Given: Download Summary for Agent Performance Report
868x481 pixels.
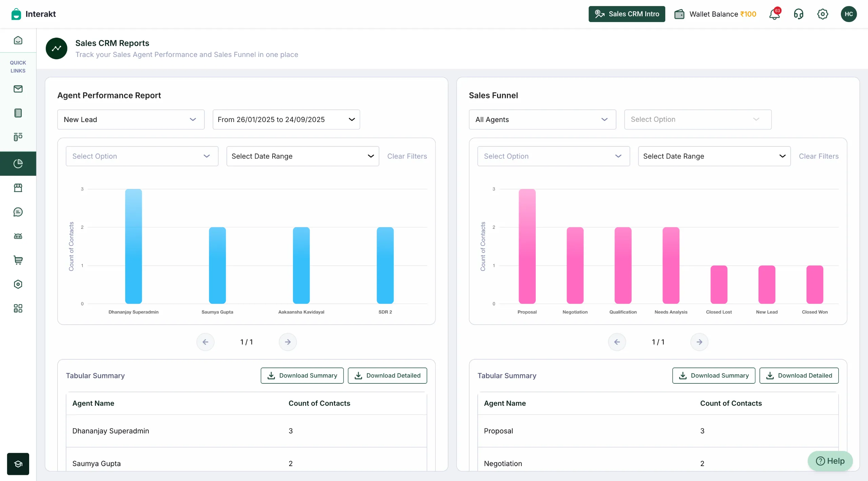Looking at the screenshot, I should click(x=302, y=376).
